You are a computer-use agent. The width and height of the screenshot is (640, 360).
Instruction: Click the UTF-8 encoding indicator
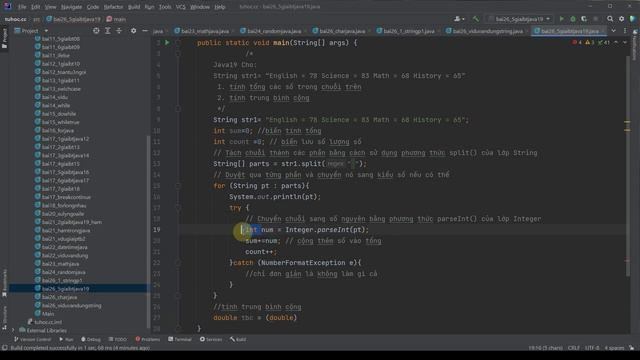[592, 348]
